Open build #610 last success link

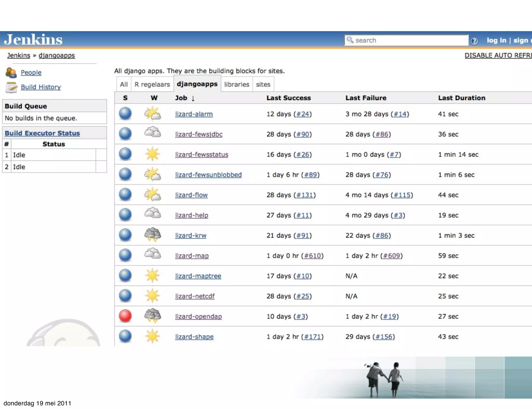(x=312, y=256)
